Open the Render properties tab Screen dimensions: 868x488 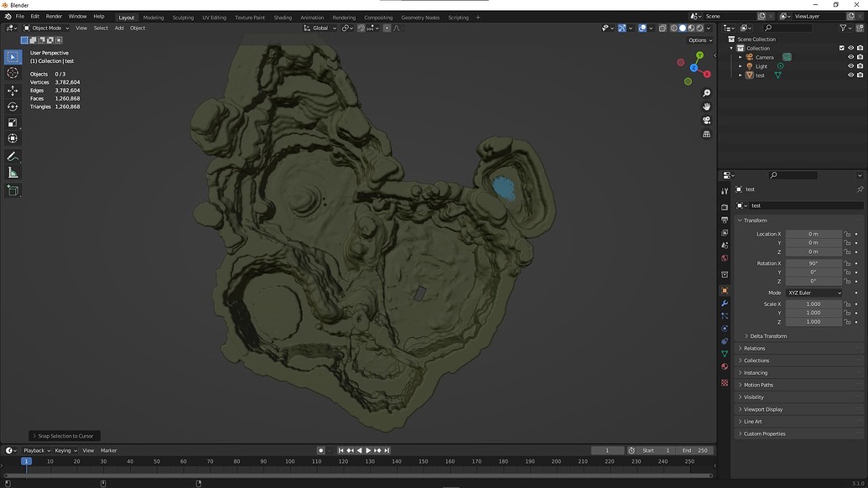(x=725, y=206)
